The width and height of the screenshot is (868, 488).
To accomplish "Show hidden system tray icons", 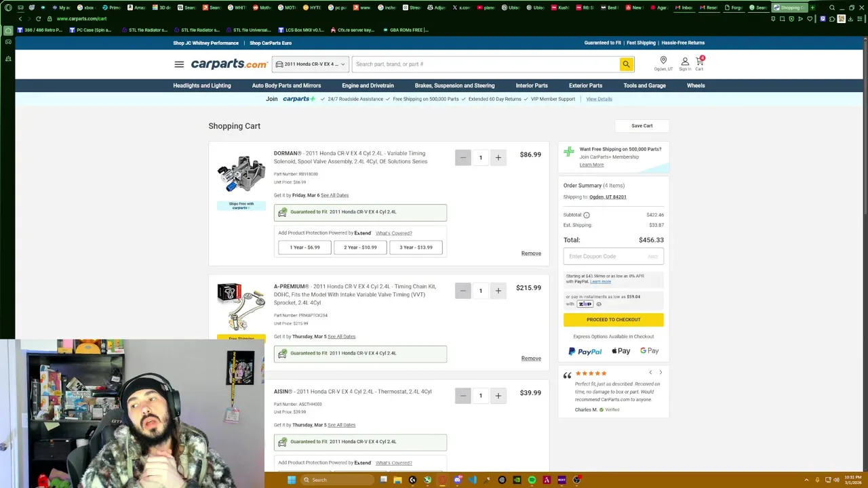I will click(806, 480).
